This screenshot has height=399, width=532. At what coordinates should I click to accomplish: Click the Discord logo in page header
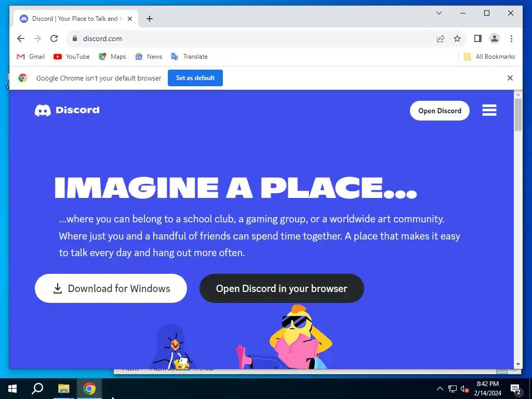click(x=67, y=110)
